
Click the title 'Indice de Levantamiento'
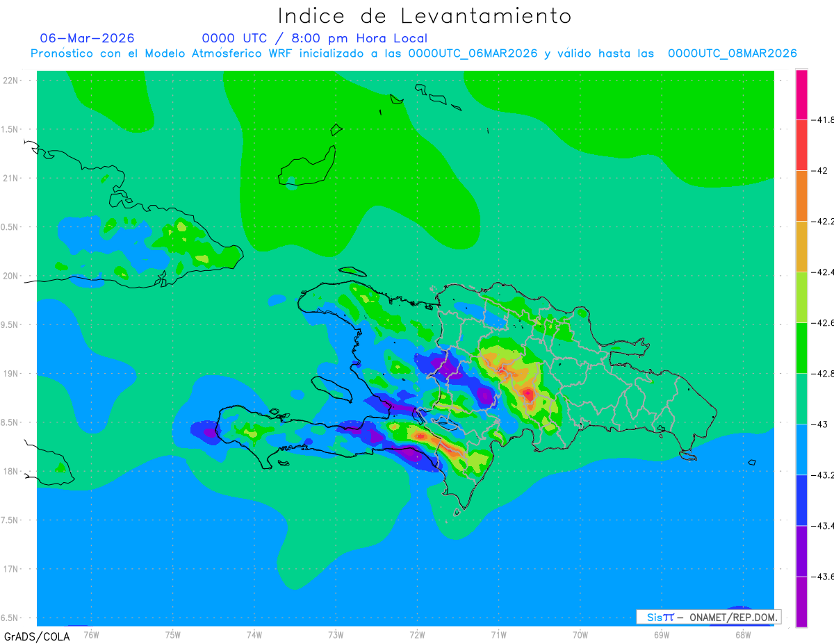click(425, 15)
